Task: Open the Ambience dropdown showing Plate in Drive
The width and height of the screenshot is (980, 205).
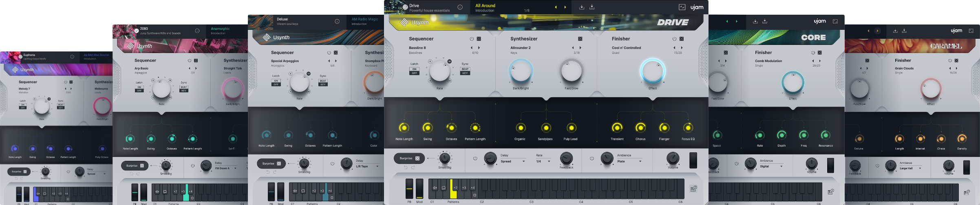Action: [630, 161]
